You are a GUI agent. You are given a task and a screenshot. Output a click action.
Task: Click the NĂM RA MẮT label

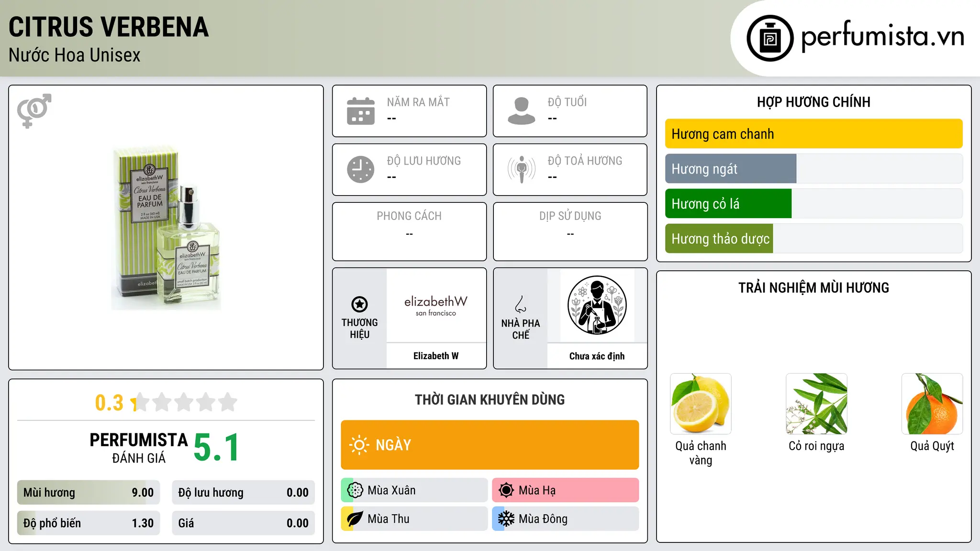[x=418, y=102]
